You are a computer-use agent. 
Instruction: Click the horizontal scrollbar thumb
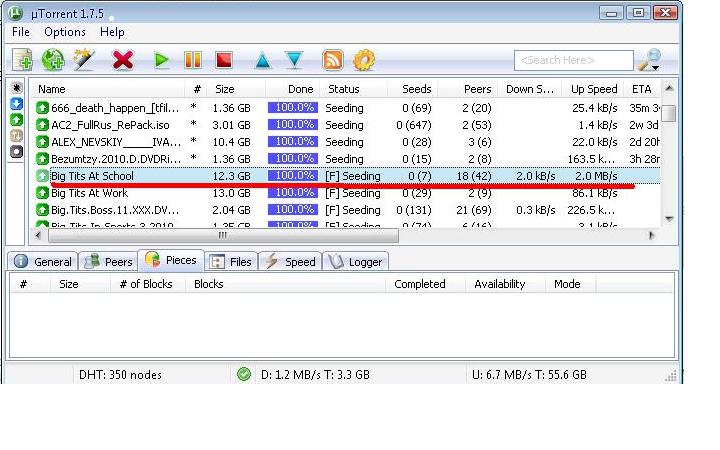pyautogui.click(x=223, y=236)
